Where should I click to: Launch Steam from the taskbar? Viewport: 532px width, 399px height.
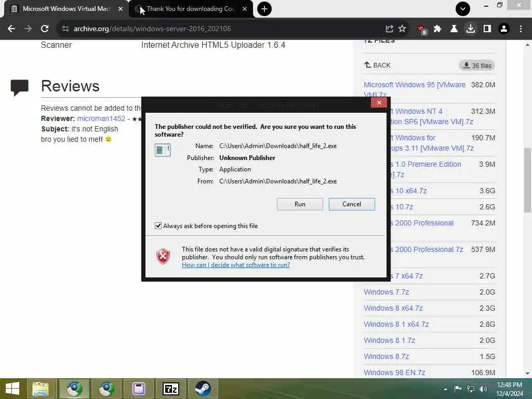[x=203, y=389]
